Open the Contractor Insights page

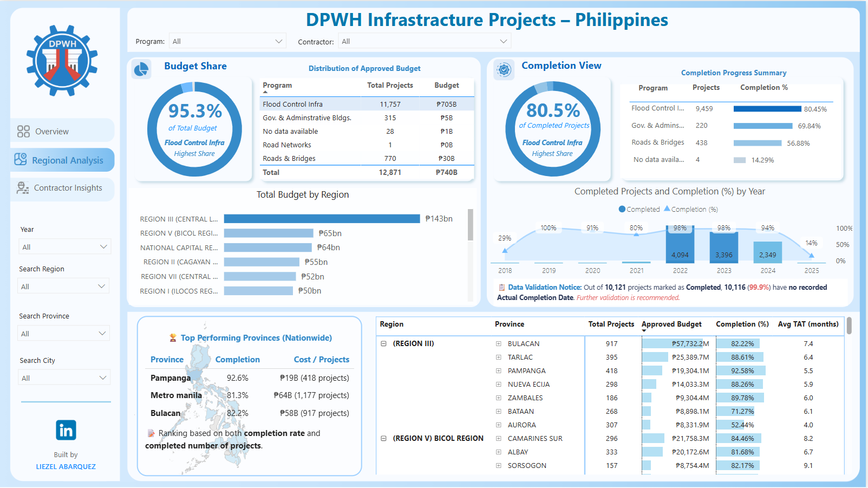(x=68, y=188)
